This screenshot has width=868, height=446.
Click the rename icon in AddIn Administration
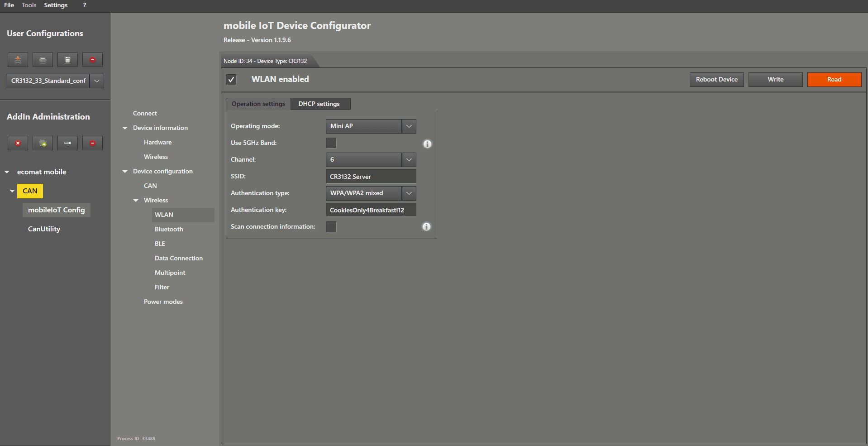(x=67, y=143)
